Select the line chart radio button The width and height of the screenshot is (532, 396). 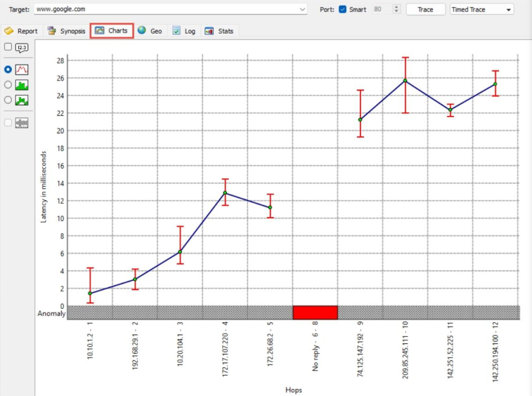(8, 70)
